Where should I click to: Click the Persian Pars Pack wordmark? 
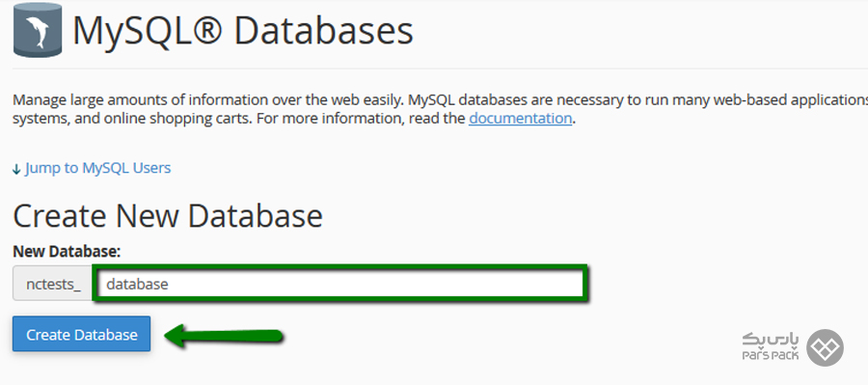[772, 340]
